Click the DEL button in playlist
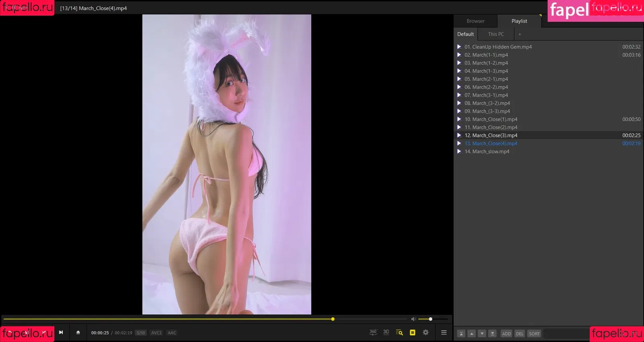The width and height of the screenshot is (644, 342). click(520, 334)
